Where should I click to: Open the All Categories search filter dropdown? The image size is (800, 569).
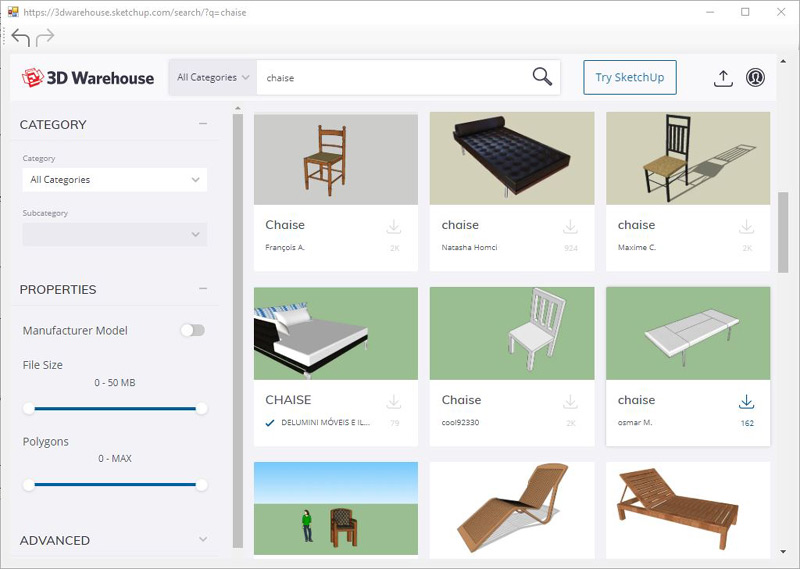(x=212, y=77)
